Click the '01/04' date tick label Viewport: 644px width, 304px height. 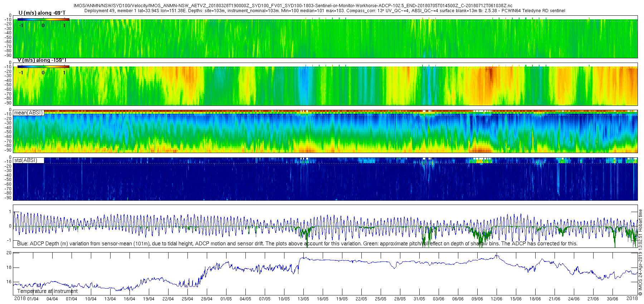(x=33, y=299)
